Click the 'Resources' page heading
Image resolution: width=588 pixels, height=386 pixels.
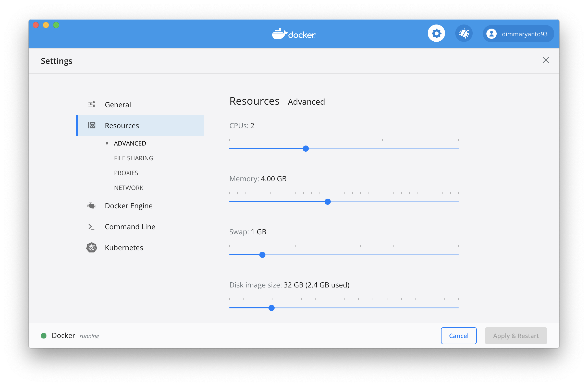click(x=254, y=101)
